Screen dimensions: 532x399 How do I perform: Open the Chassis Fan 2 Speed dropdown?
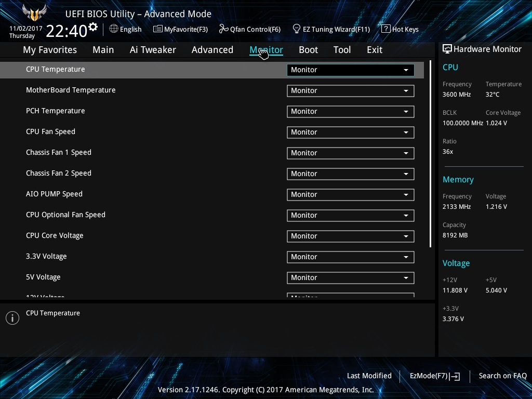click(351, 174)
